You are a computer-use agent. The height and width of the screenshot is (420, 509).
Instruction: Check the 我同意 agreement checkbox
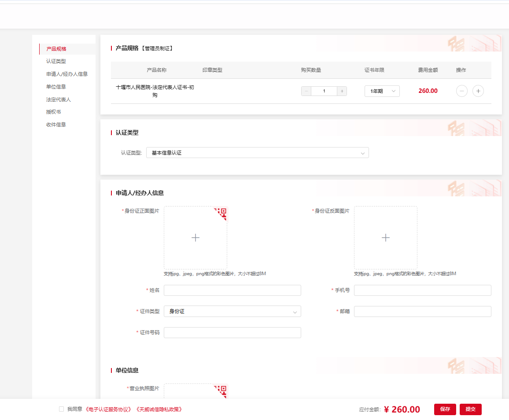point(62,409)
